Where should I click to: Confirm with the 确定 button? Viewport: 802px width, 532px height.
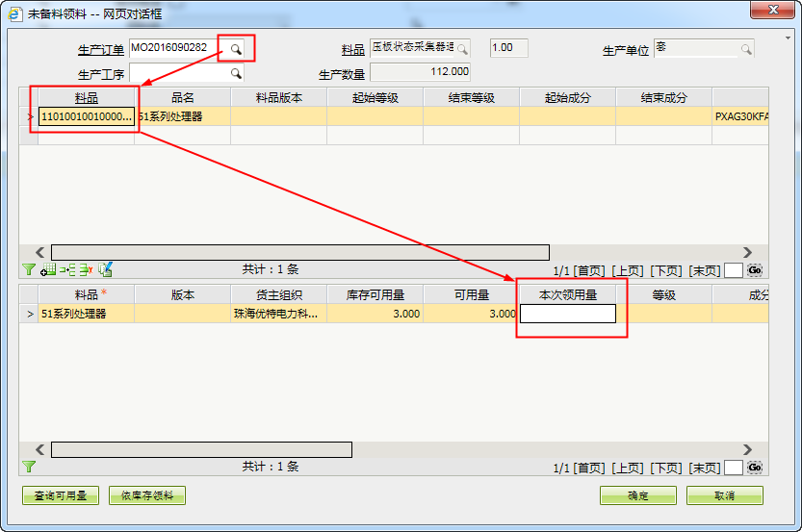pyautogui.click(x=637, y=495)
